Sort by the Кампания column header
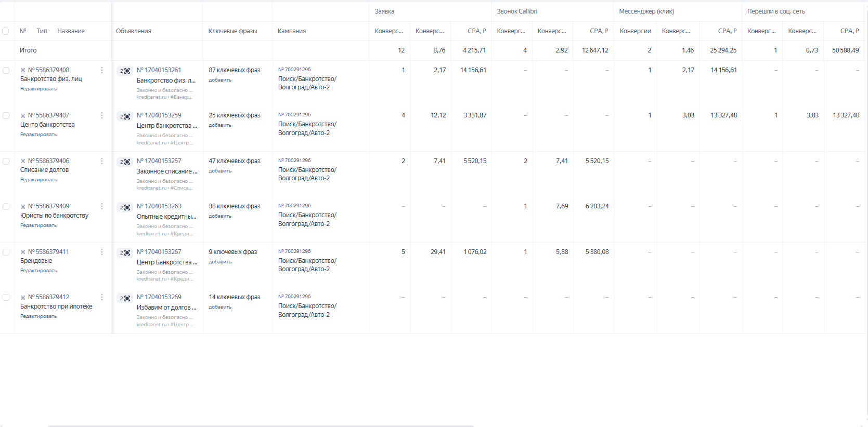This screenshot has width=868, height=427. pos(292,31)
